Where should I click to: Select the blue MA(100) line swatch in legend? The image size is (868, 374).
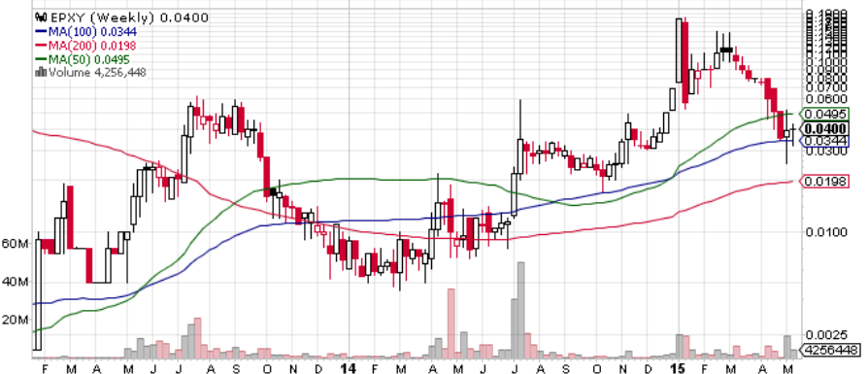coord(42,32)
